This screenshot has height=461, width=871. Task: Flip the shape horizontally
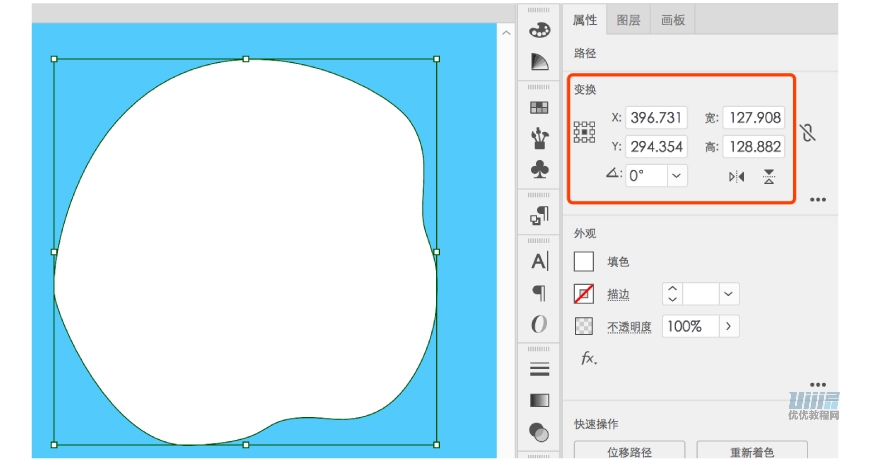point(737,177)
